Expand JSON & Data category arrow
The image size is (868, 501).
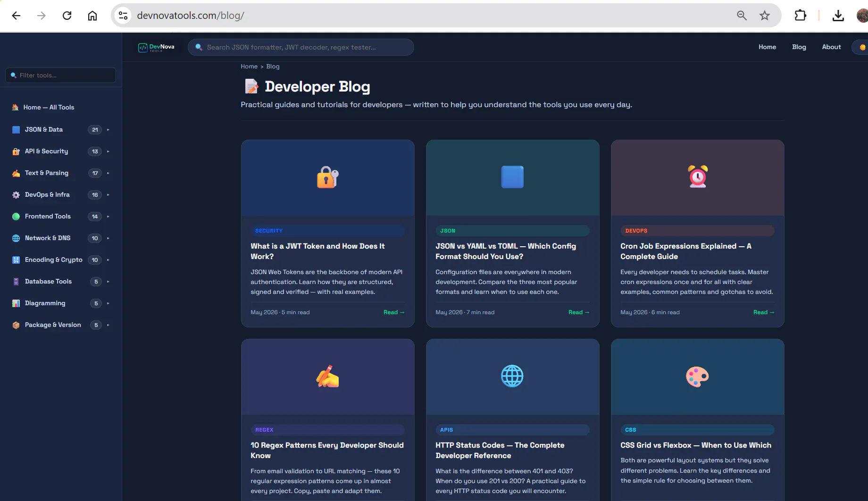tap(108, 130)
